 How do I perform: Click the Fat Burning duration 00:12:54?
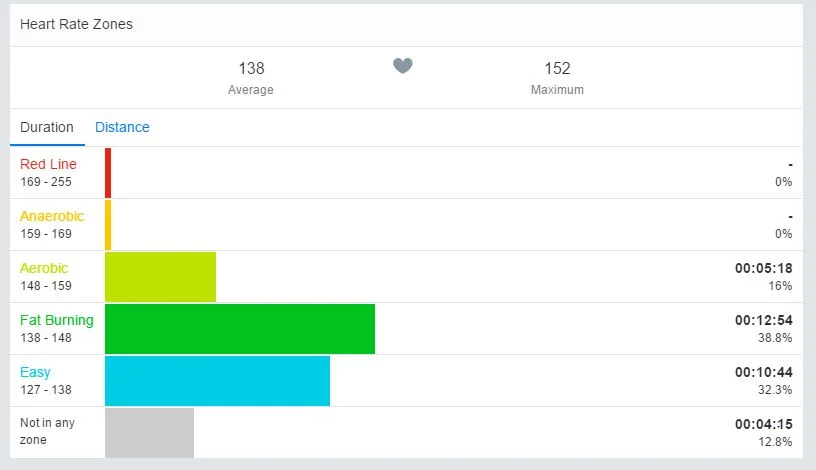tap(763, 320)
